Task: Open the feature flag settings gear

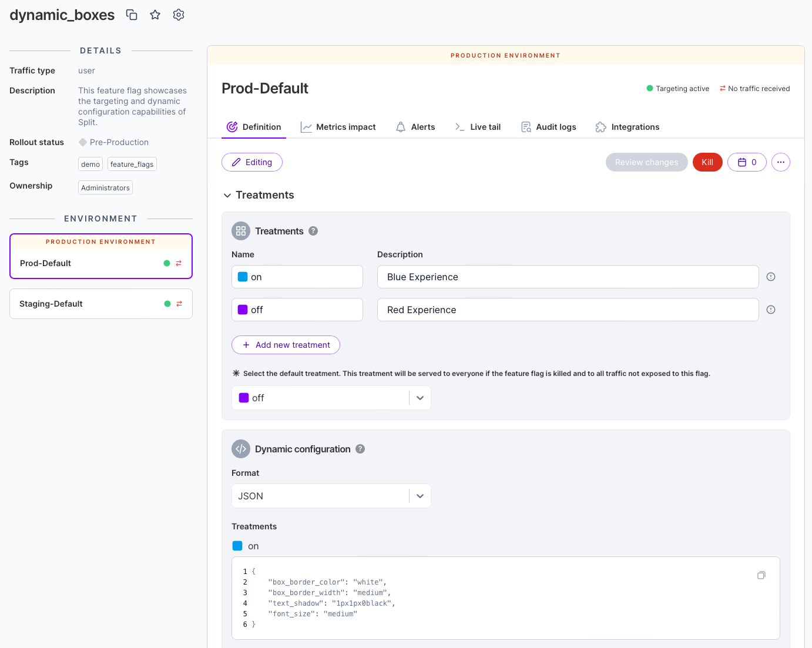Action: (179, 15)
